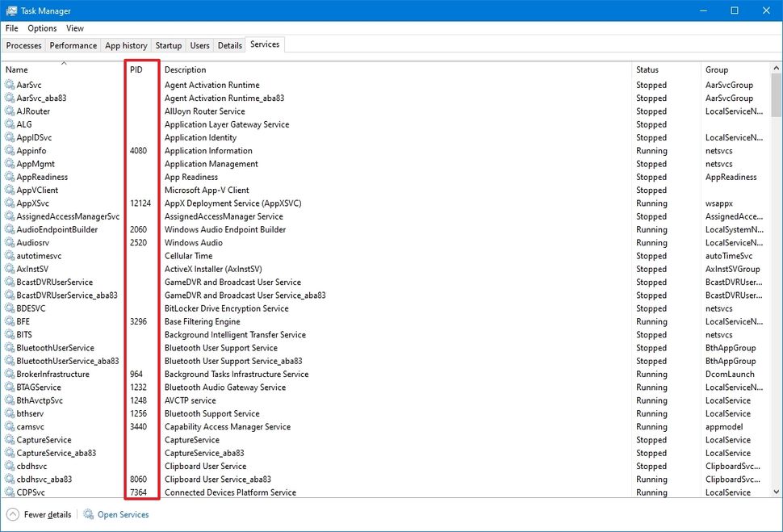Click the BITS service icon
783x532 pixels.
(x=11, y=334)
